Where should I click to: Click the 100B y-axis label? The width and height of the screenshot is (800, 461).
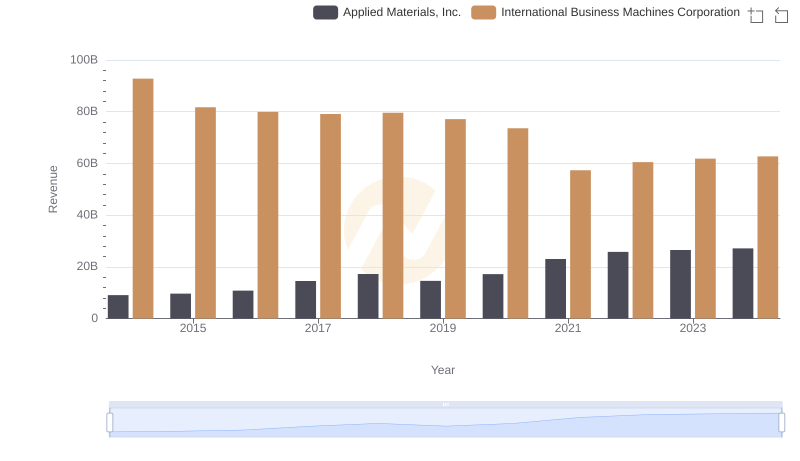point(84,60)
